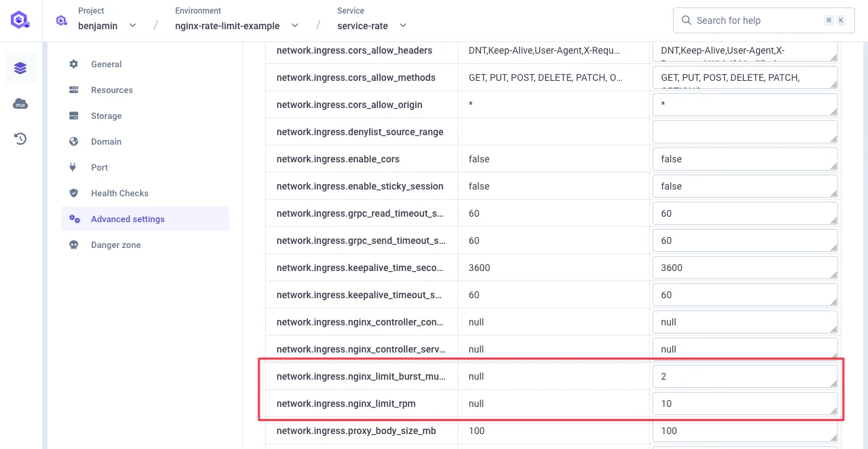Click network.ingress.cors_allow_headers setting name
868x449 pixels.
[354, 50]
